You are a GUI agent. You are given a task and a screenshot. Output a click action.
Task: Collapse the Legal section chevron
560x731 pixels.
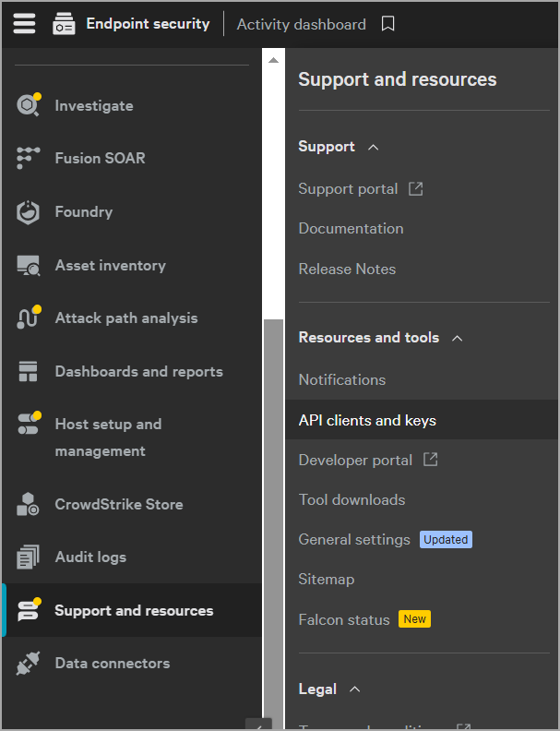coord(354,689)
